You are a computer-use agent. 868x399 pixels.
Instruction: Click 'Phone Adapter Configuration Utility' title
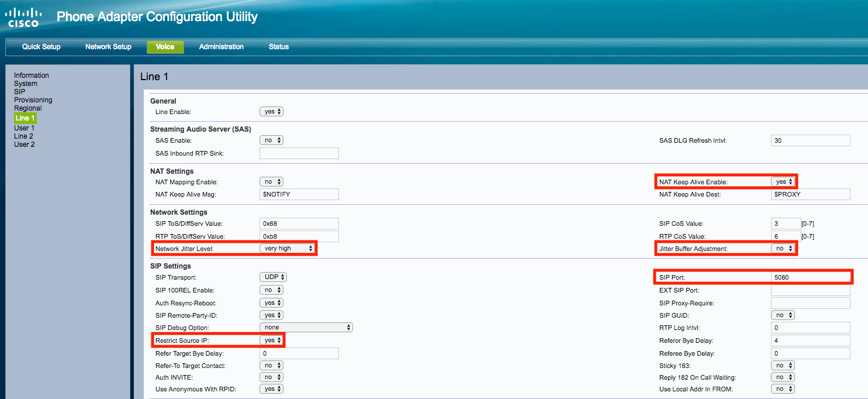click(x=157, y=17)
